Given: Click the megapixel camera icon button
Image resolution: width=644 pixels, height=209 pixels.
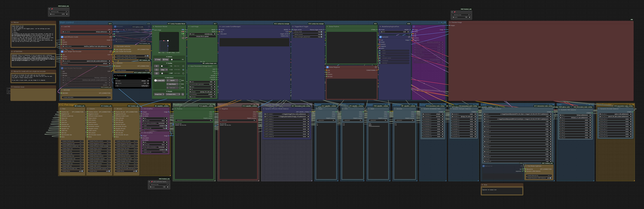Looking at the screenshot, I should click(x=156, y=73).
